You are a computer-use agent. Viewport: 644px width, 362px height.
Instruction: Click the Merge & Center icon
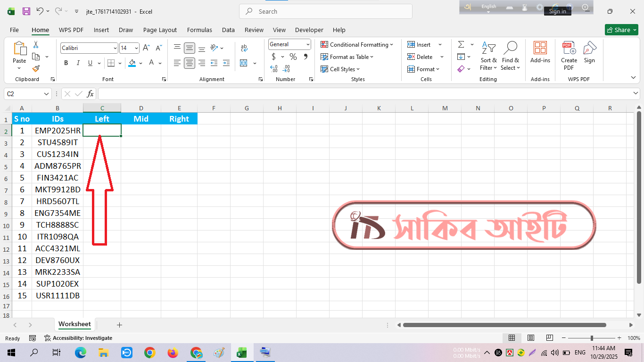coord(244,63)
